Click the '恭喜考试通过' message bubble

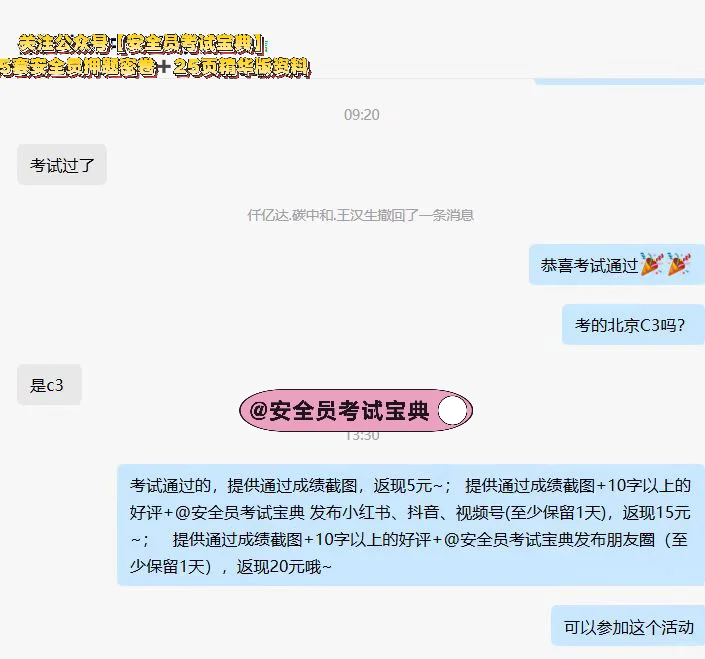(x=617, y=265)
